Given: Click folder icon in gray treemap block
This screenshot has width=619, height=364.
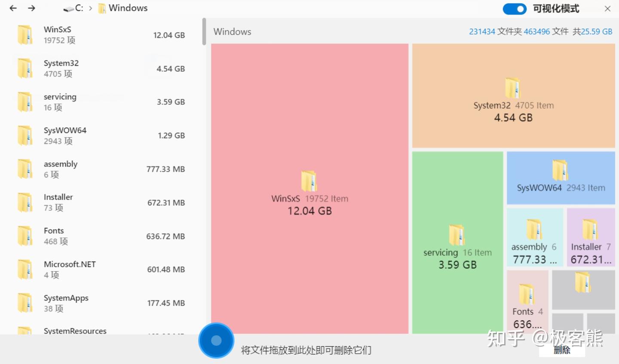Looking at the screenshot, I should pos(583,282).
